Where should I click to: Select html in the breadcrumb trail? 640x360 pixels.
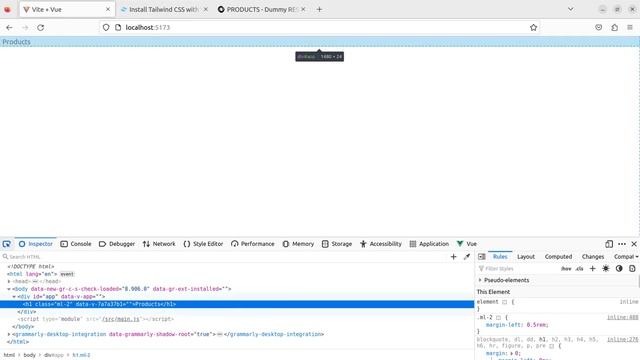coord(9,355)
